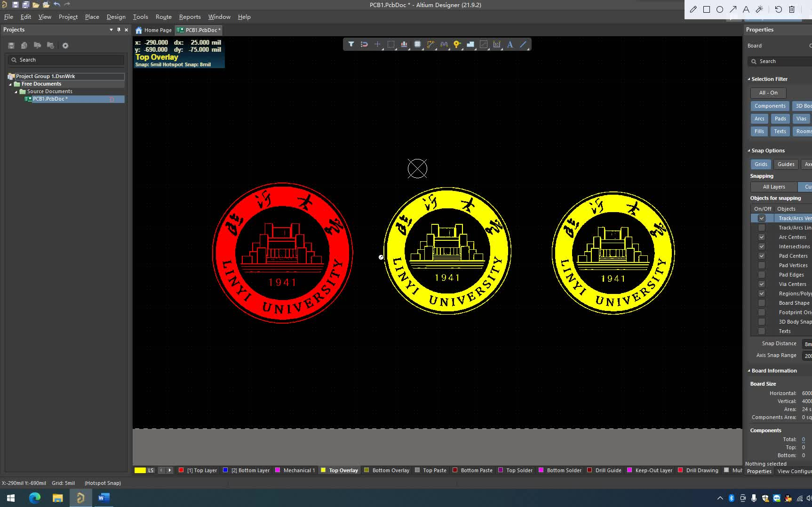The height and width of the screenshot is (507, 812).
Task: Click the place dimension icon
Action: pos(497,44)
